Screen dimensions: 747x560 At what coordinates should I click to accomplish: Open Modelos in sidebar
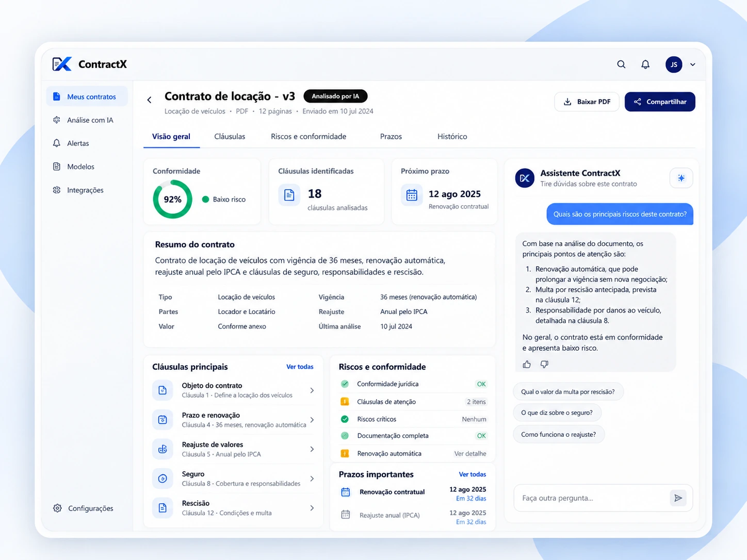coord(74,167)
